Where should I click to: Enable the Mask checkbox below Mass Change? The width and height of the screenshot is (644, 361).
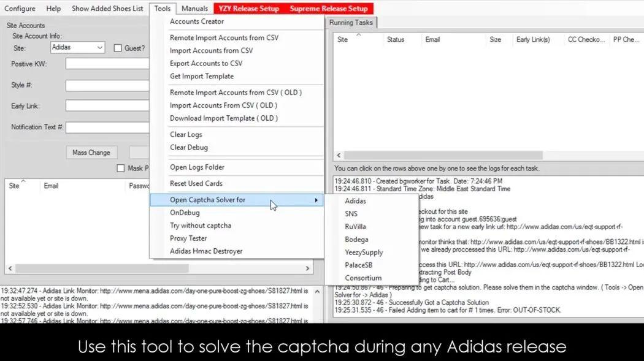[120, 168]
